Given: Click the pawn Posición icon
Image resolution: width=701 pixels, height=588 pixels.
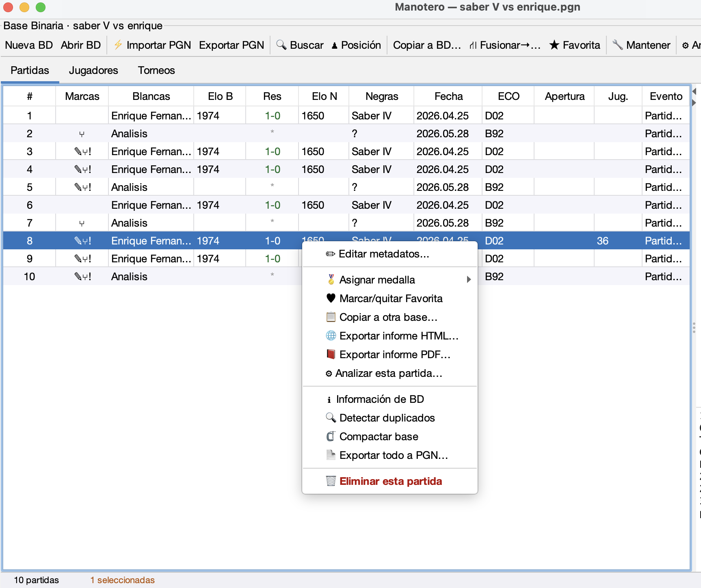Looking at the screenshot, I should (x=335, y=45).
